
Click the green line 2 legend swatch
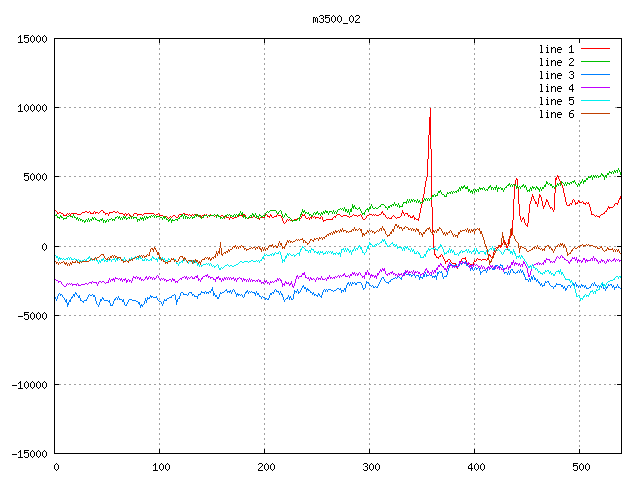point(595,62)
